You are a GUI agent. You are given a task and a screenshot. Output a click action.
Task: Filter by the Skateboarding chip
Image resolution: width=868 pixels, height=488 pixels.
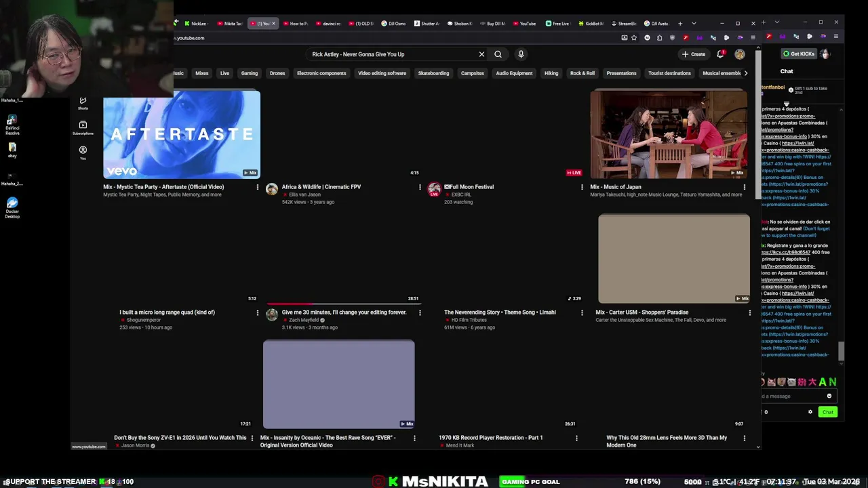433,73
